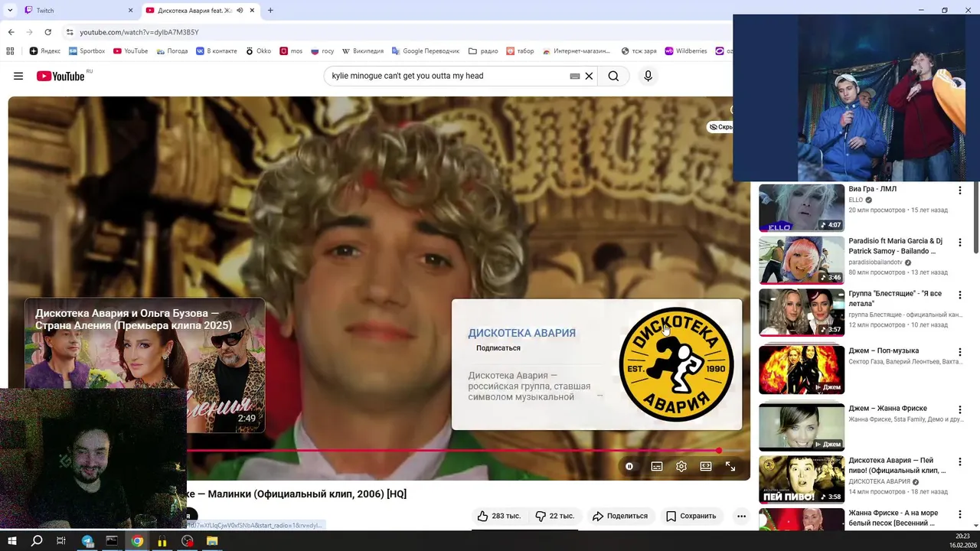
Task: Open Windows Task View from taskbar
Action: [x=61, y=541]
